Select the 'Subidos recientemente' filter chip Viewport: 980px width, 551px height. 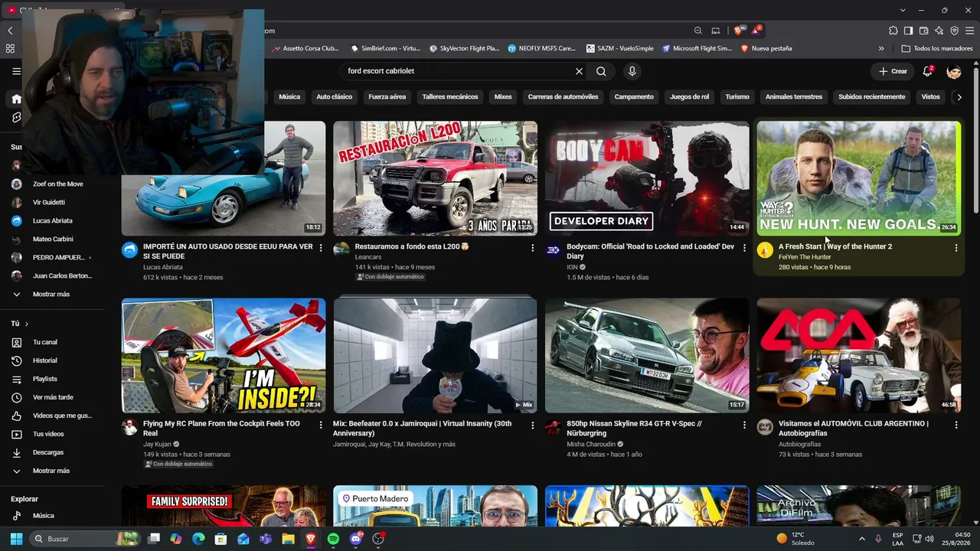[872, 97]
